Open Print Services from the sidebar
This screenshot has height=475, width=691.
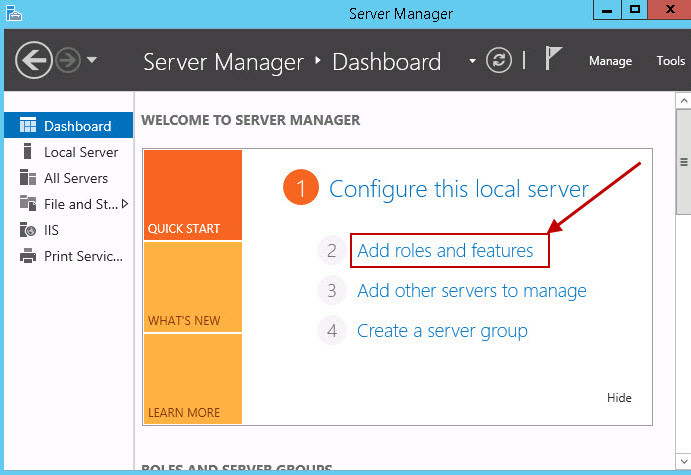(83, 256)
